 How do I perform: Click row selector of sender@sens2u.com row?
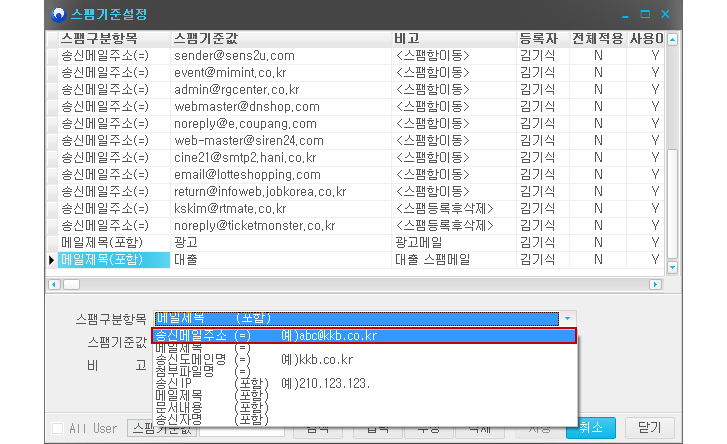point(52,56)
